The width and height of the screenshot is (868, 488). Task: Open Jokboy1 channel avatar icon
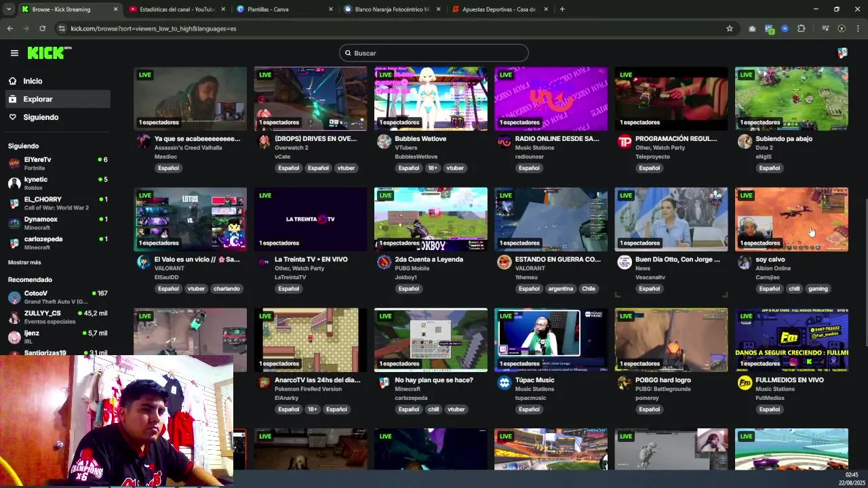click(x=384, y=262)
